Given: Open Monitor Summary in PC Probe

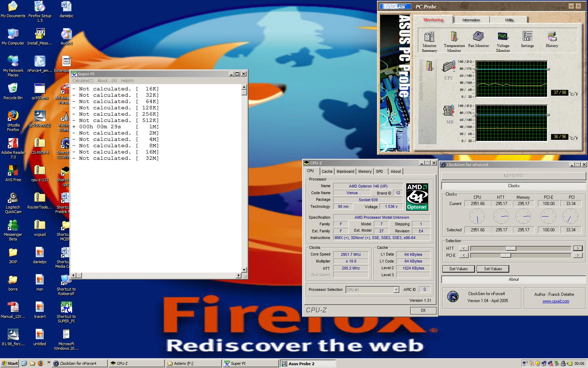Looking at the screenshot, I should pyautogui.click(x=429, y=37).
